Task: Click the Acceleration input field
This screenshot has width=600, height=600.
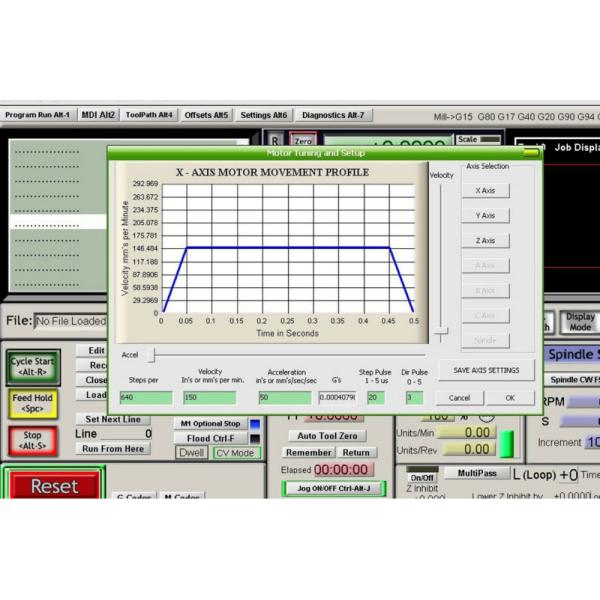Action: (x=284, y=397)
